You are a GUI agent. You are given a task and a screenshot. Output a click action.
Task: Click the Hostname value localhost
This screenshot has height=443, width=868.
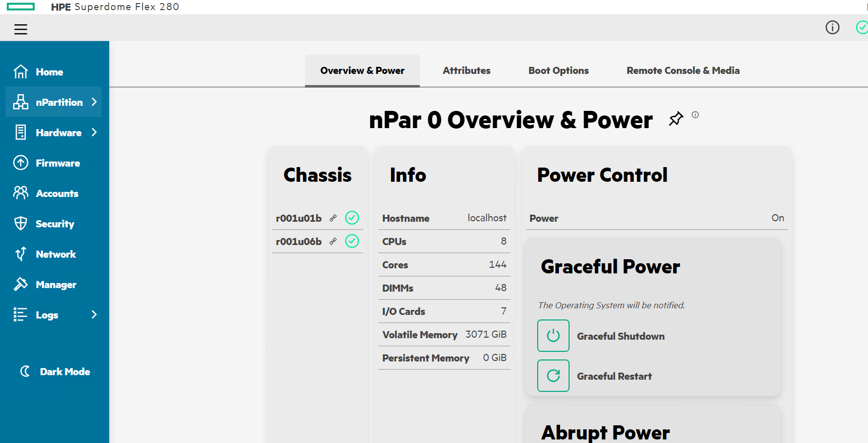[487, 218]
